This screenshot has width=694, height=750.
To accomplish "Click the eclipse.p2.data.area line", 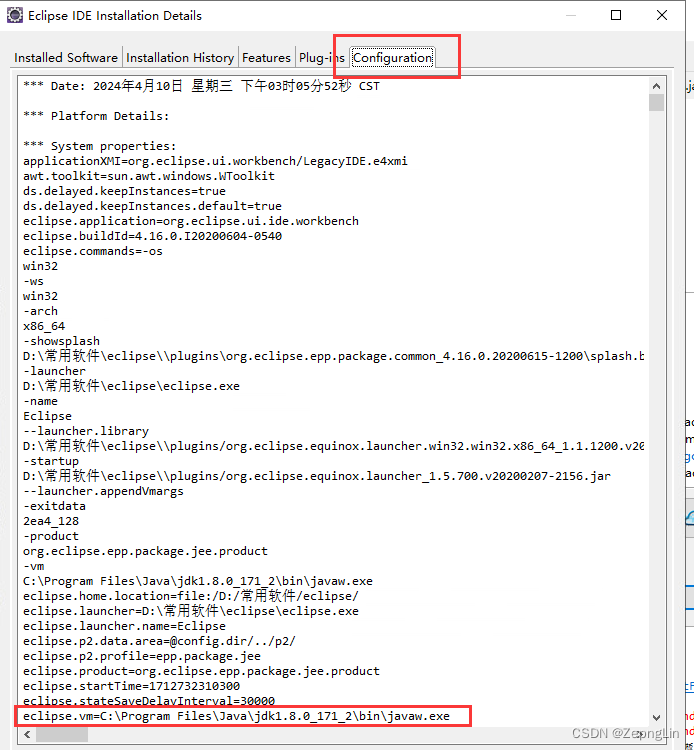I will (159, 641).
